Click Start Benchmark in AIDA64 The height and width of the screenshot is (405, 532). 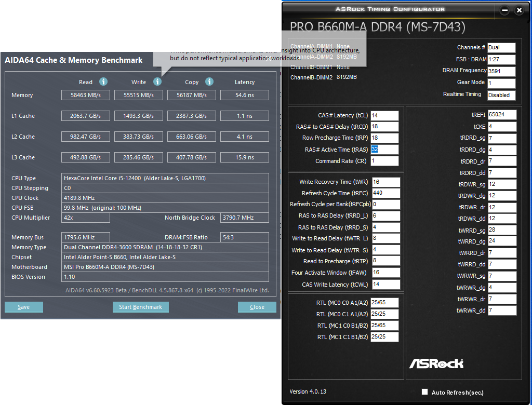pos(140,307)
